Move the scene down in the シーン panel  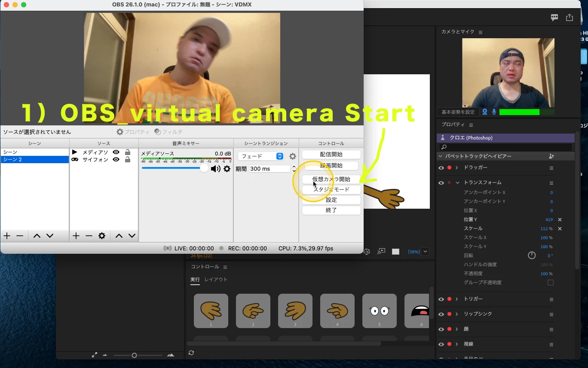(x=50, y=236)
